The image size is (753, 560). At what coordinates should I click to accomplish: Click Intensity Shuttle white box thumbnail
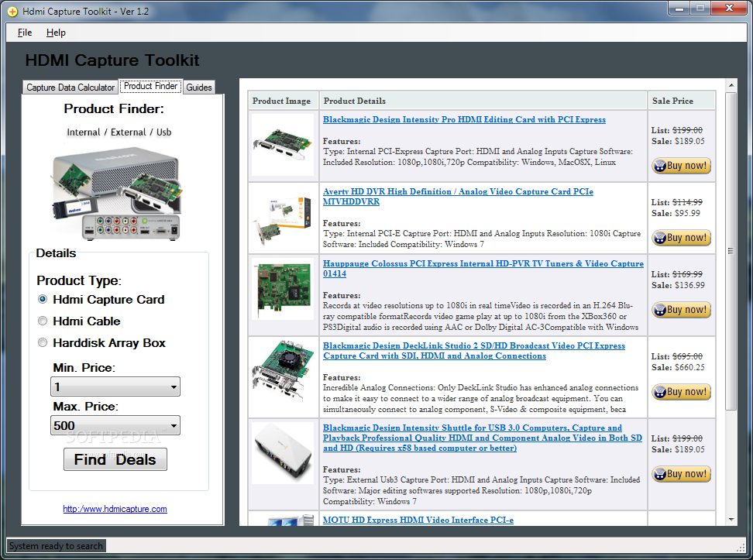pyautogui.click(x=282, y=453)
